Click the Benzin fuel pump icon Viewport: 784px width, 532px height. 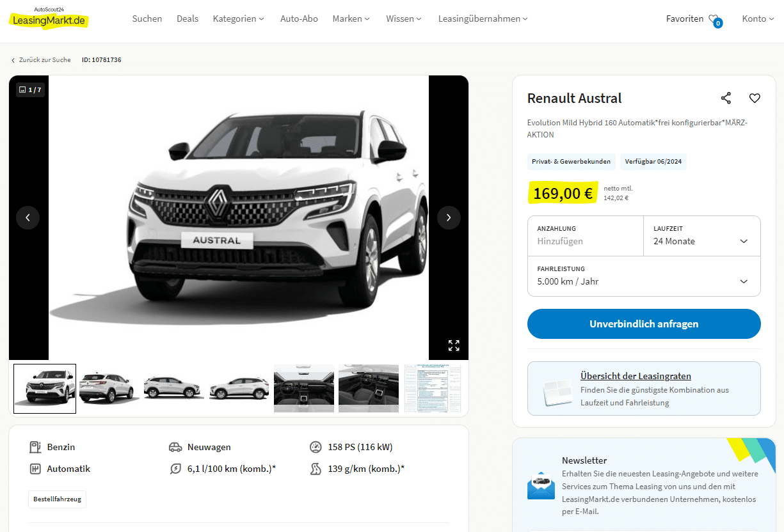(x=35, y=447)
